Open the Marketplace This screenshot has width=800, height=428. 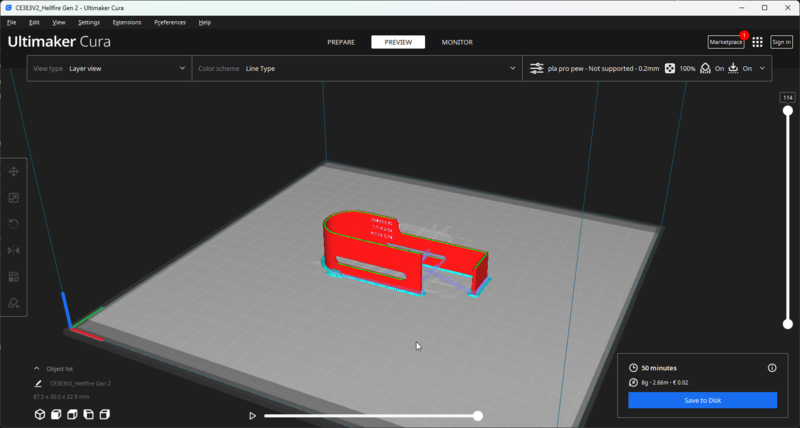[x=726, y=42]
